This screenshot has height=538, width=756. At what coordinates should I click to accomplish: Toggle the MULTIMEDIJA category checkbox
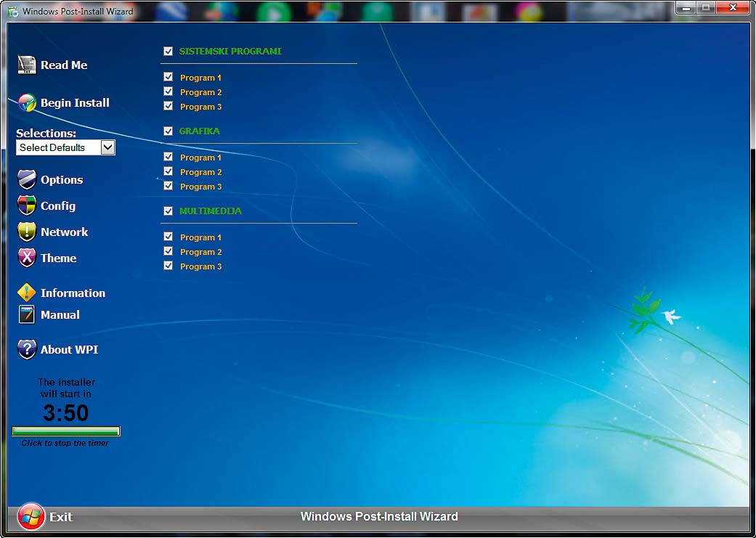168,211
